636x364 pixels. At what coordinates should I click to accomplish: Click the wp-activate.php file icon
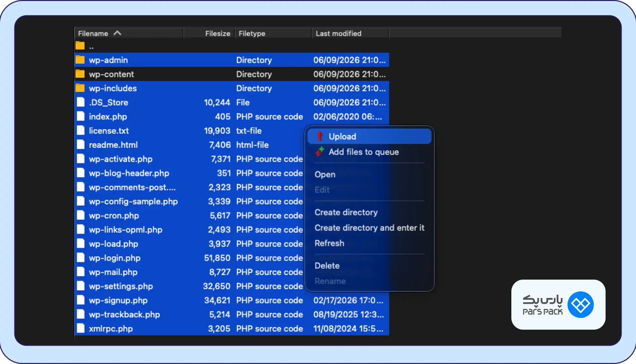coord(80,159)
